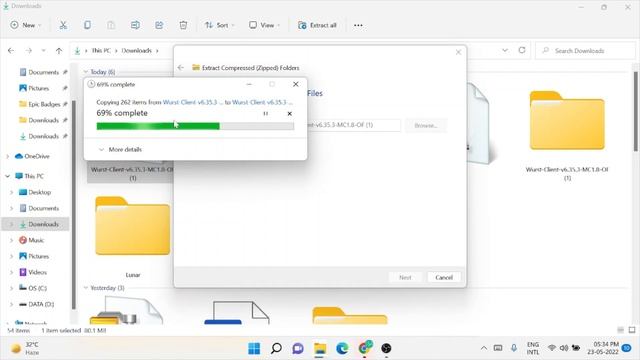Image resolution: width=640 pixels, height=360 pixels.
Task: Open the taskbar clock and date
Action: tap(603, 348)
